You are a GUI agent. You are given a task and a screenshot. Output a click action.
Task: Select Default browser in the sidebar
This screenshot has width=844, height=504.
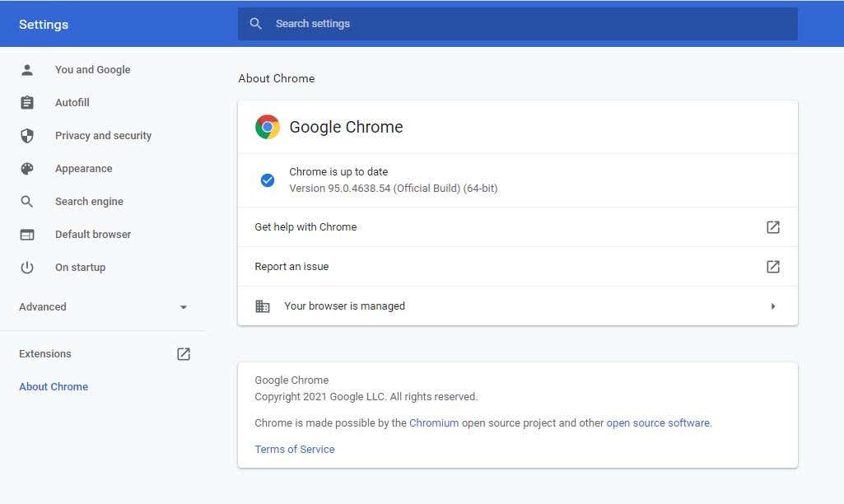(x=93, y=234)
